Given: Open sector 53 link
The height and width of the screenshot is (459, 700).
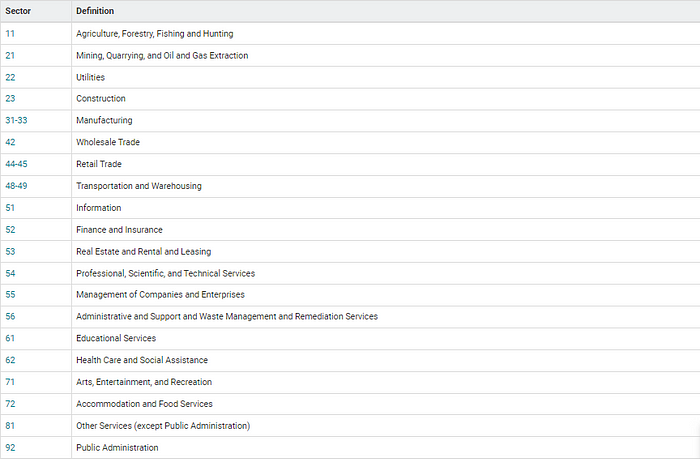Looking at the screenshot, I should 10,251.
